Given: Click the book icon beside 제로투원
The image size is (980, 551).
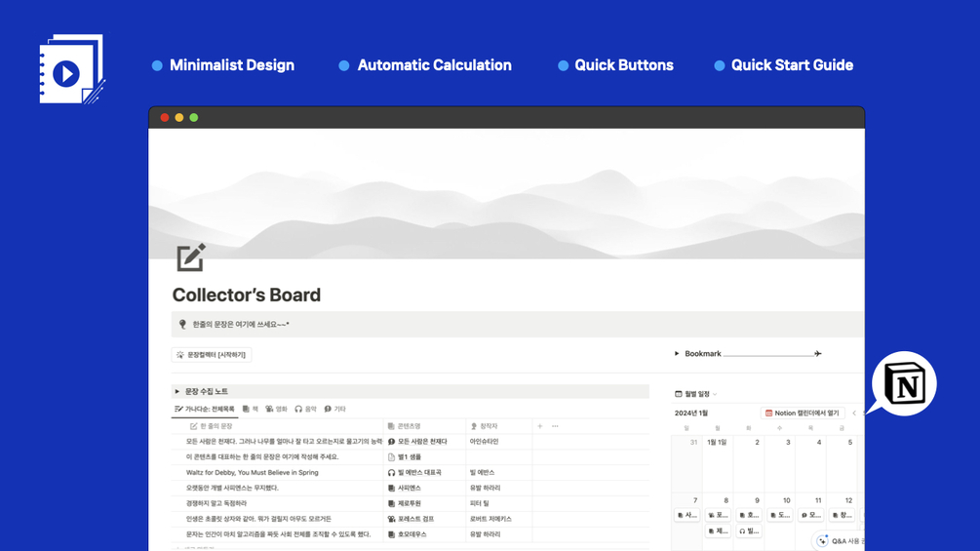Looking at the screenshot, I should [x=391, y=503].
